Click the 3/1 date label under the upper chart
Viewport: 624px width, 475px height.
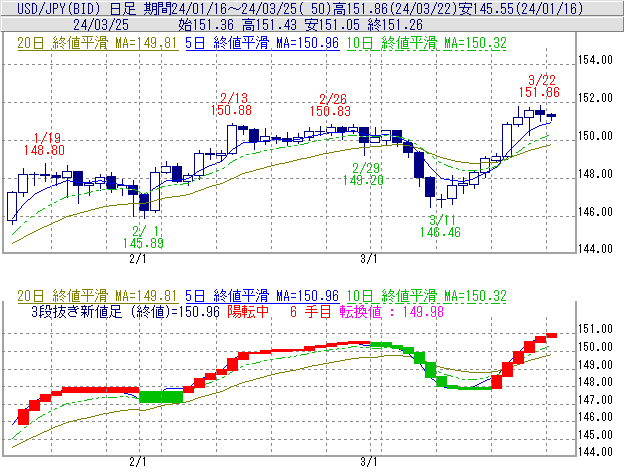click(x=369, y=259)
